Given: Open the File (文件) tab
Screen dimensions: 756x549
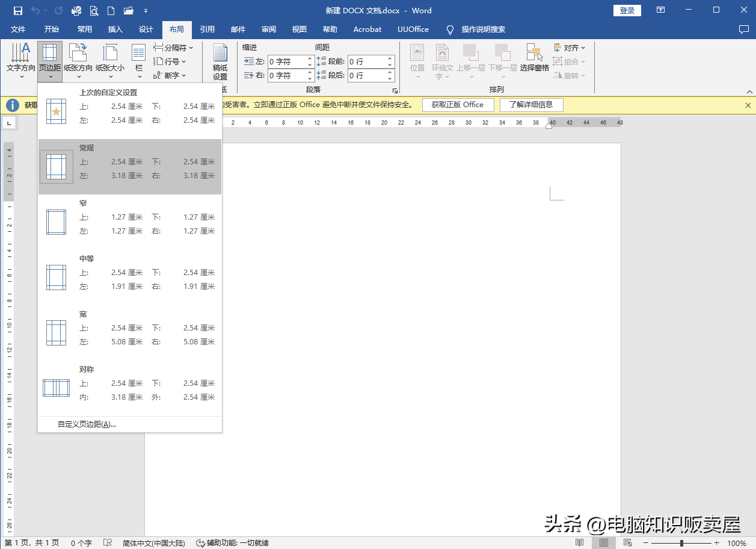Looking at the screenshot, I should point(18,29).
